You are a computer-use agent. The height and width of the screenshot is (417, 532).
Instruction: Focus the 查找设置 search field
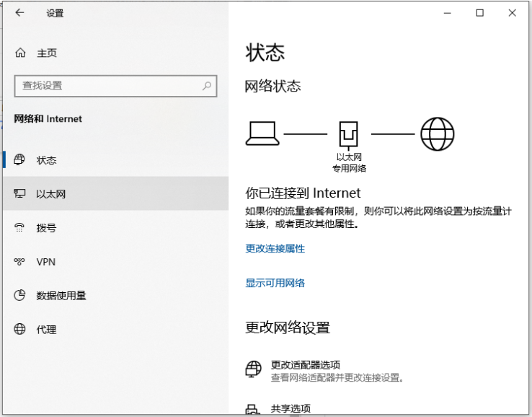coord(108,86)
